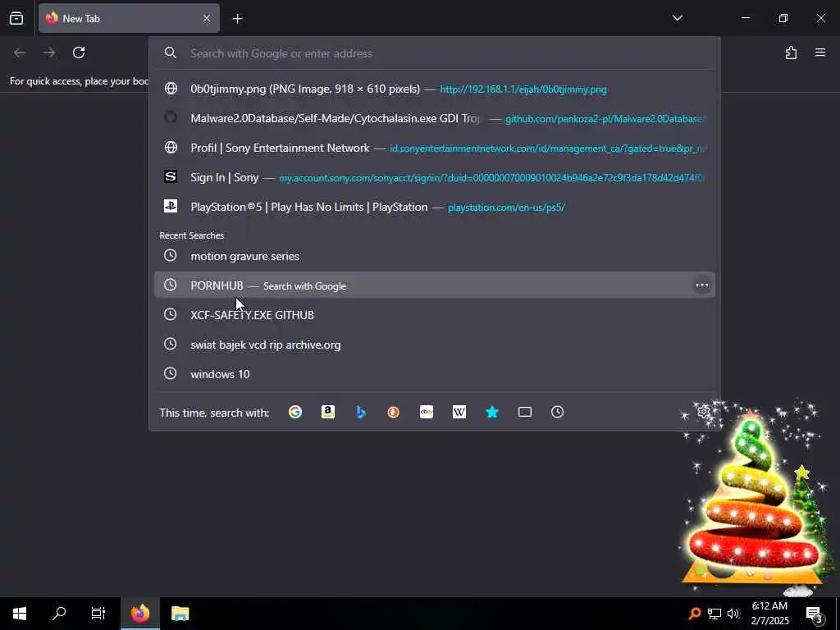The image size is (840, 630).
Task: Expand the list all tabs chevron
Action: (x=677, y=18)
